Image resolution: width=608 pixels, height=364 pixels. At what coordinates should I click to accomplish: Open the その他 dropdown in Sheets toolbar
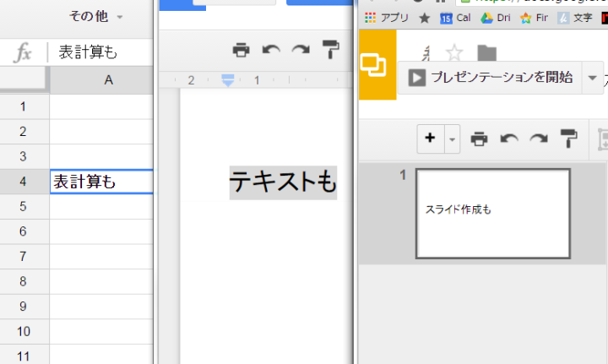click(95, 17)
